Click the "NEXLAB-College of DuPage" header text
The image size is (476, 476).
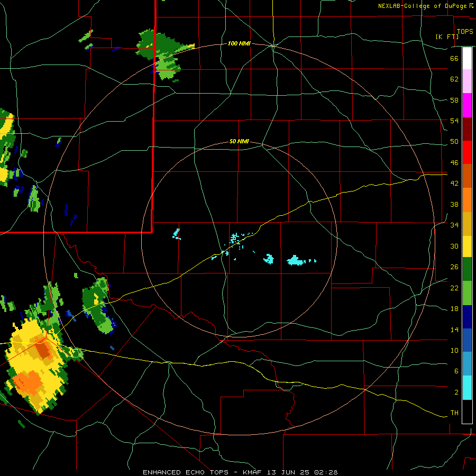[422, 6]
